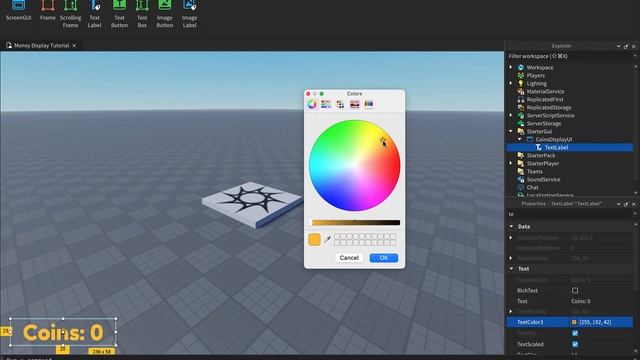Focus the Properties filter field
Screen dimensions: 640x360
click(x=570, y=214)
